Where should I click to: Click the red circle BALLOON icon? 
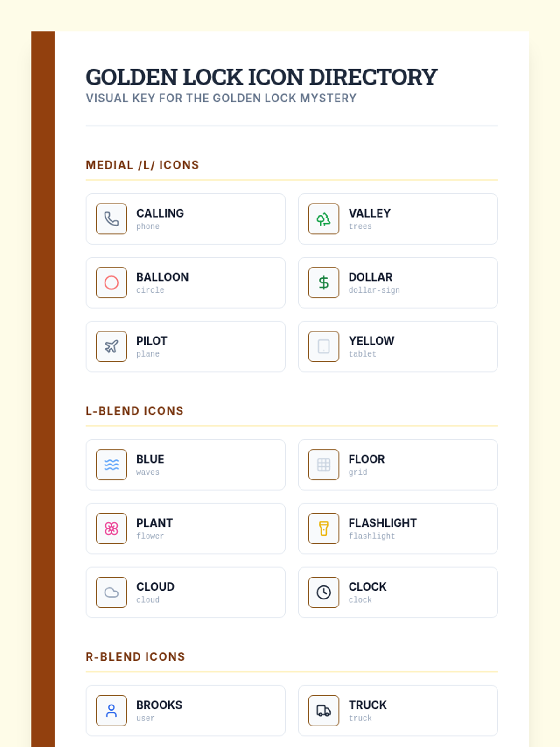tap(111, 282)
